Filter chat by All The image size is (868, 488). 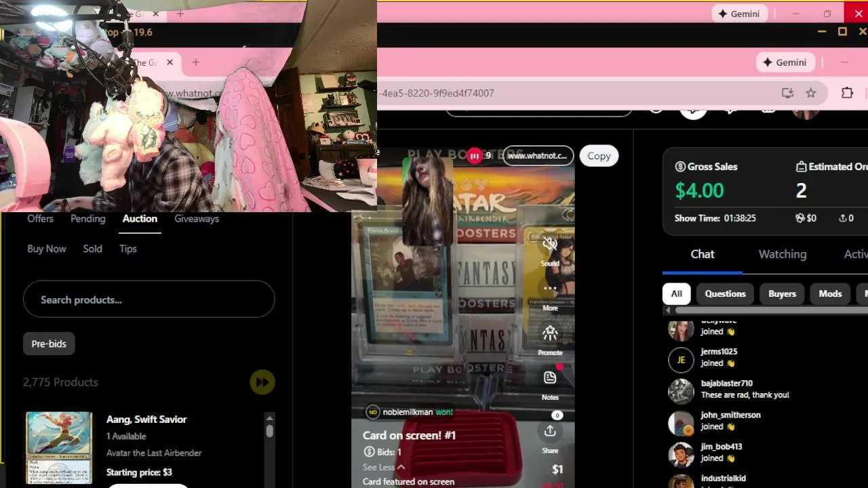pyautogui.click(x=676, y=293)
